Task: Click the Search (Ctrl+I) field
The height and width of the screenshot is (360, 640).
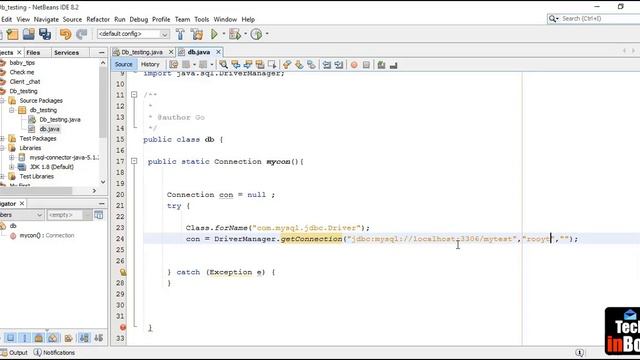Action: (599, 19)
